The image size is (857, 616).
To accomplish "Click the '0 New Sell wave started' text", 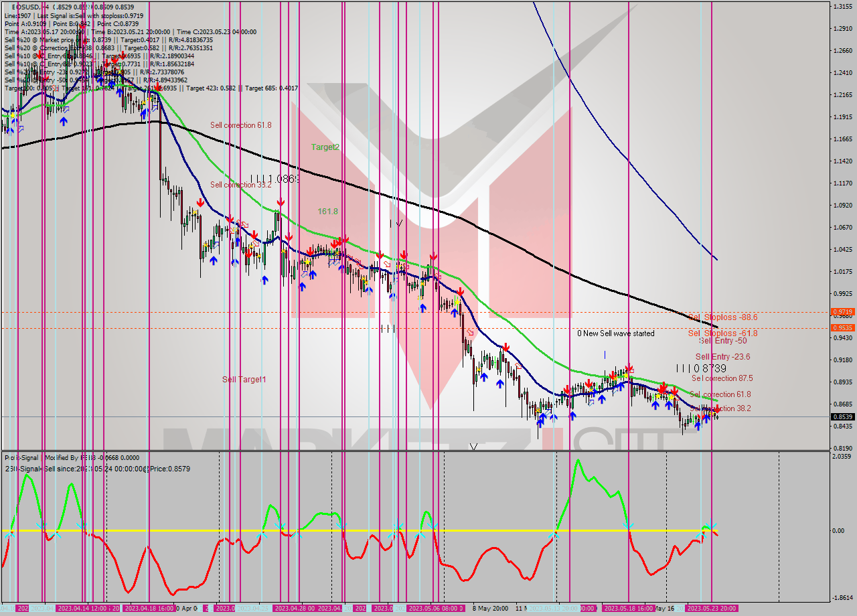I will tap(616, 333).
